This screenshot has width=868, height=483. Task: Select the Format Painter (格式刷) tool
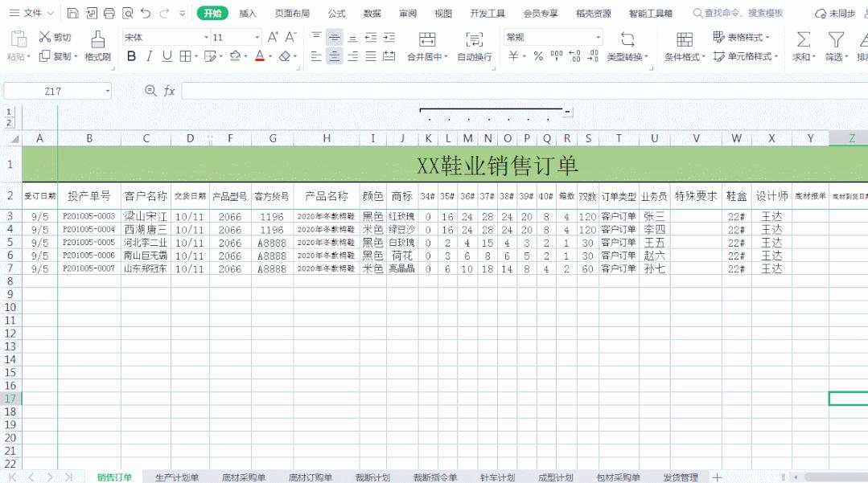tap(97, 45)
